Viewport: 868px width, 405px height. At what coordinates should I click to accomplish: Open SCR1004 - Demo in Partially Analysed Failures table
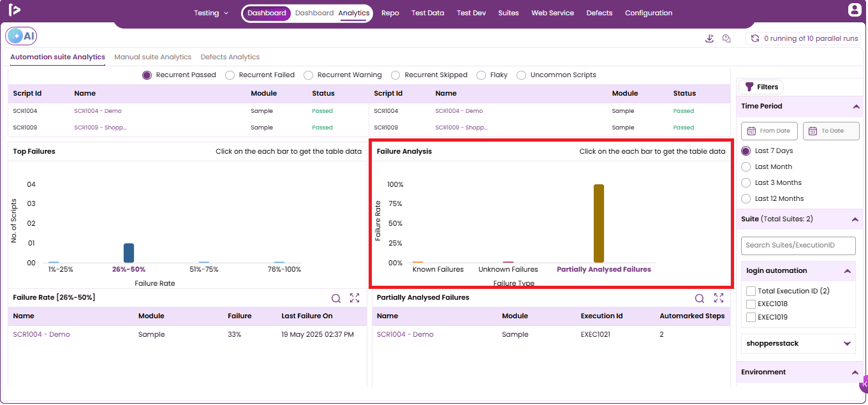[x=405, y=334]
